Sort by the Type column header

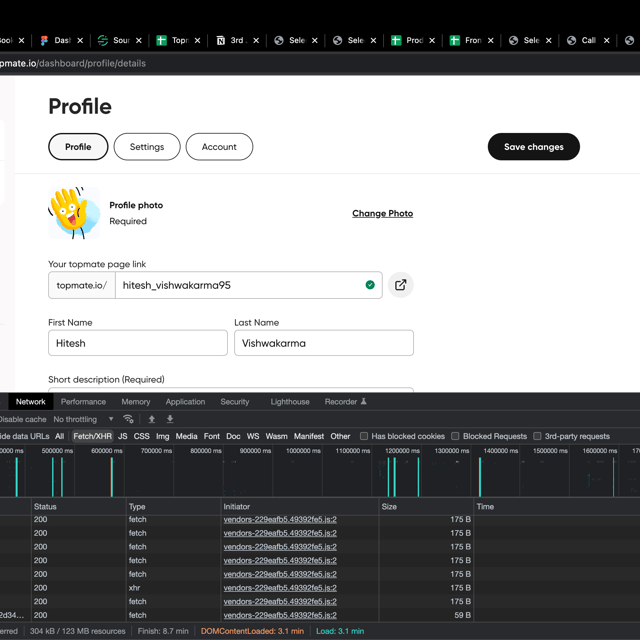pos(173,507)
